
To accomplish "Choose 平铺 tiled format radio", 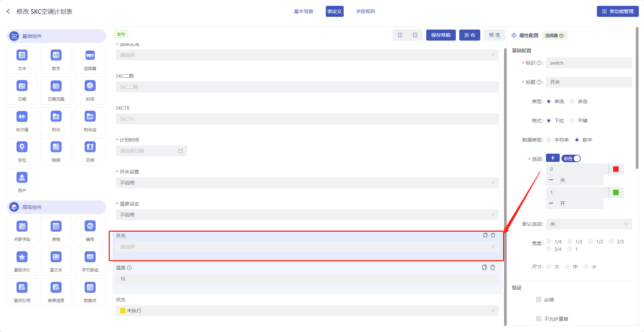I will 572,121.
